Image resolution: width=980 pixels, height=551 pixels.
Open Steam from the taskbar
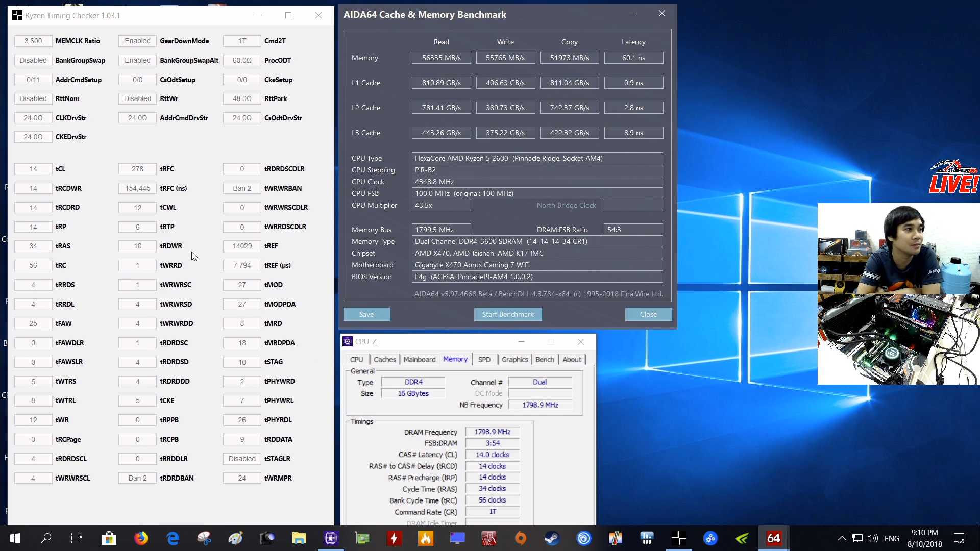(x=552, y=538)
